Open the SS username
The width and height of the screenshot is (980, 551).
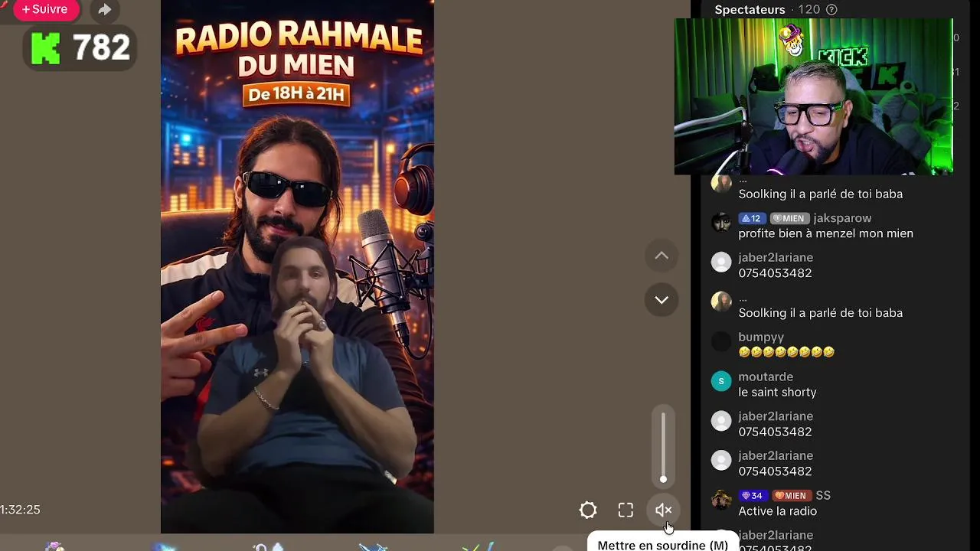823,495
